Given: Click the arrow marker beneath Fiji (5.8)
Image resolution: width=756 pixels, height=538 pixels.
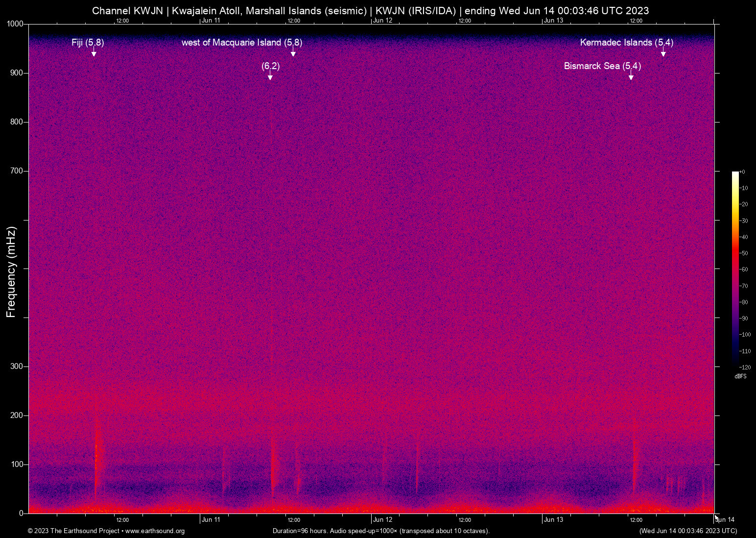Looking at the screenshot, I should point(94,53).
